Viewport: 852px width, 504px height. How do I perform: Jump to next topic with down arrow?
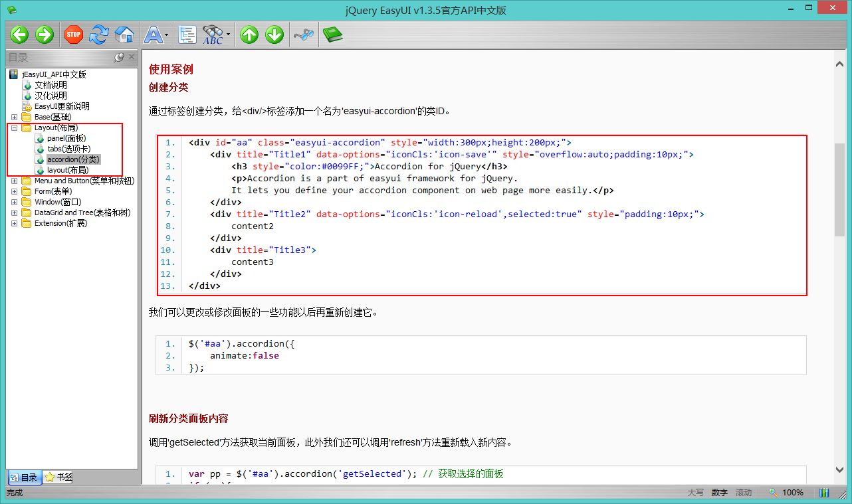[274, 35]
